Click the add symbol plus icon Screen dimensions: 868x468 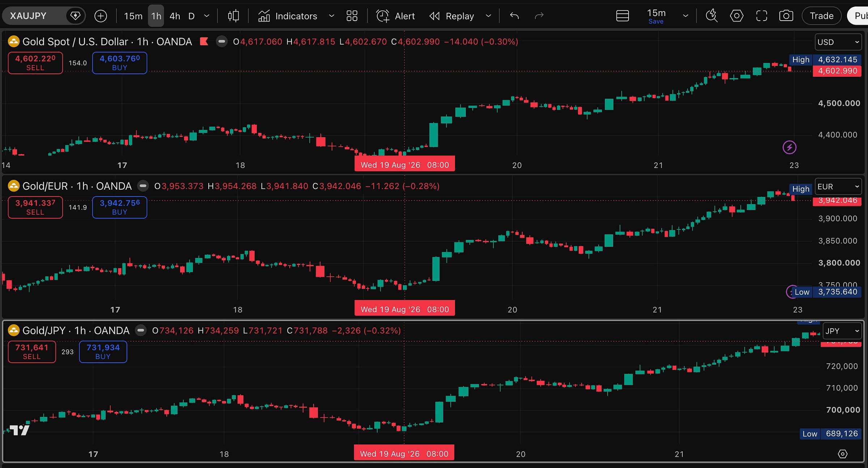(x=101, y=16)
